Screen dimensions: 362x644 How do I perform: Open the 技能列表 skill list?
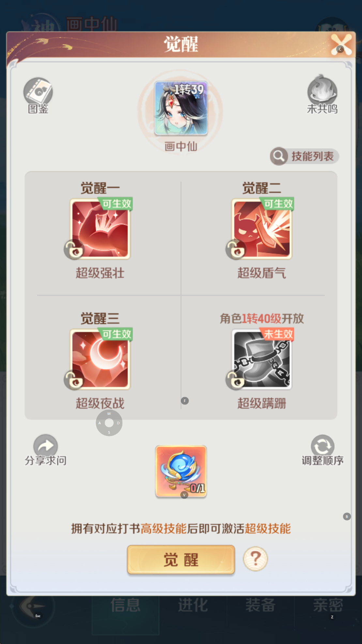click(x=304, y=157)
